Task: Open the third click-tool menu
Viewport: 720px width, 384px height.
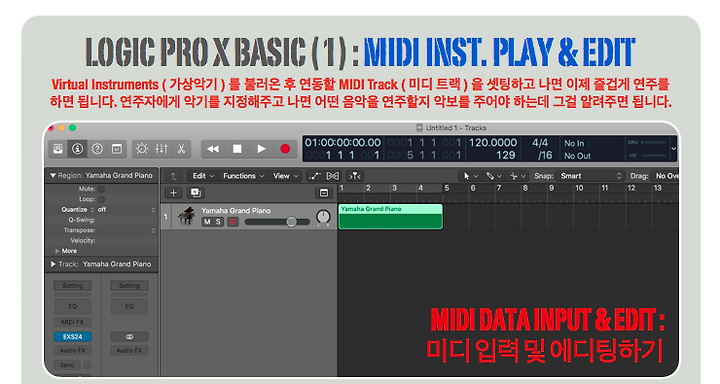Action: click(x=518, y=176)
